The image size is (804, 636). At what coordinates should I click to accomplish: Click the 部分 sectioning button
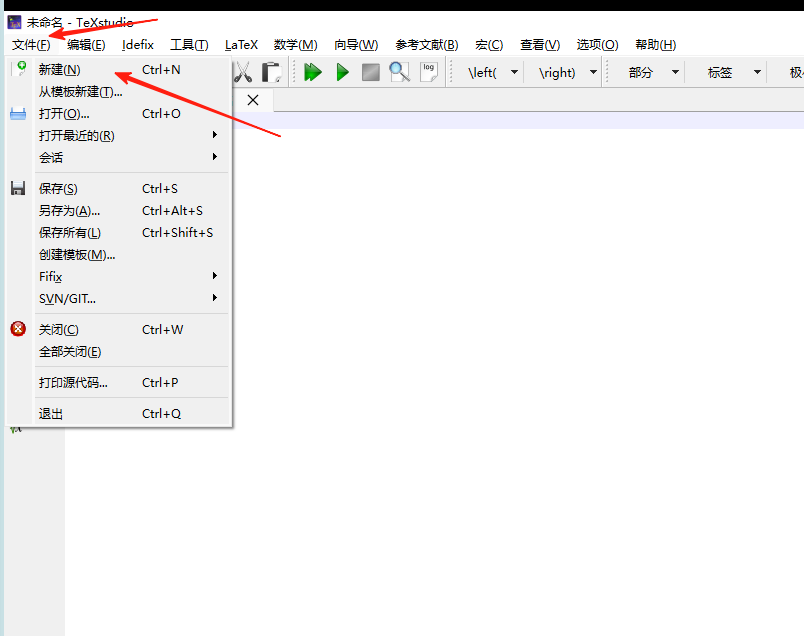(640, 73)
